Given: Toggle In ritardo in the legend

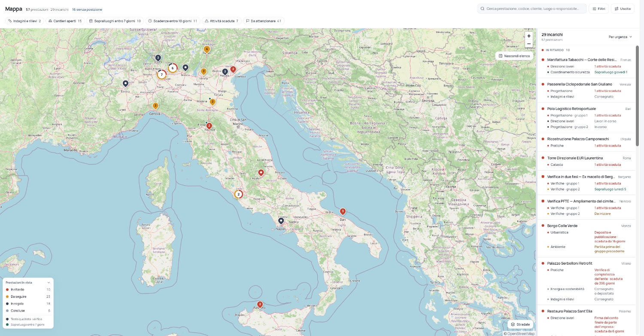Looking at the screenshot, I should point(28,290).
